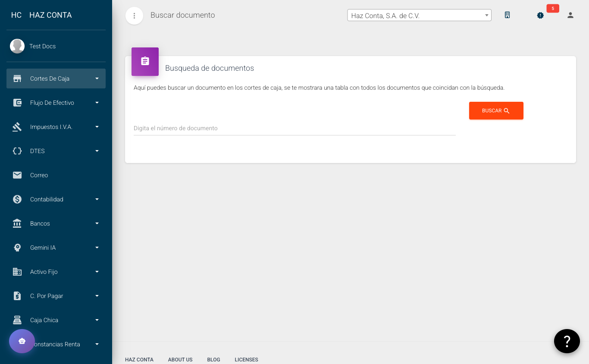
Task: Select Bancos in the sidebar
Action: (x=56, y=223)
